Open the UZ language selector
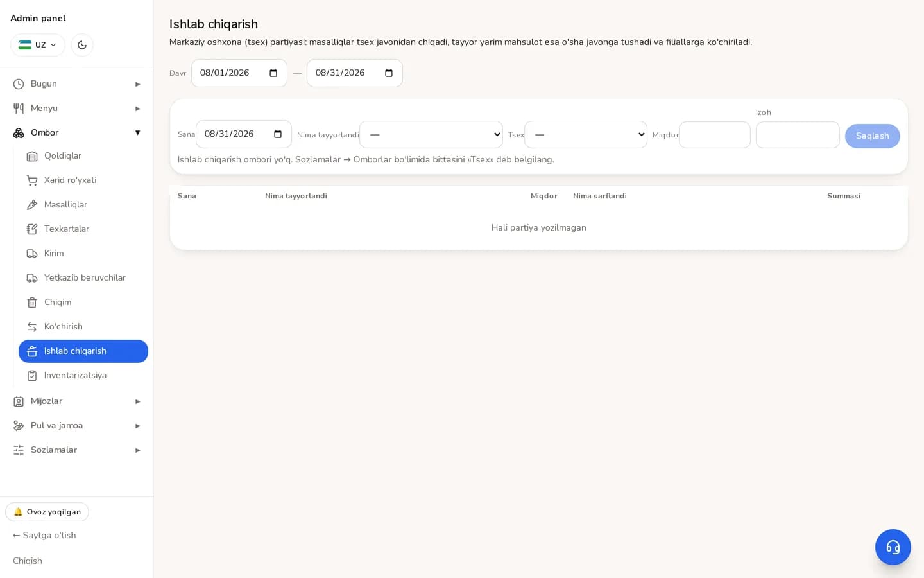Image resolution: width=924 pixels, height=578 pixels. point(38,45)
